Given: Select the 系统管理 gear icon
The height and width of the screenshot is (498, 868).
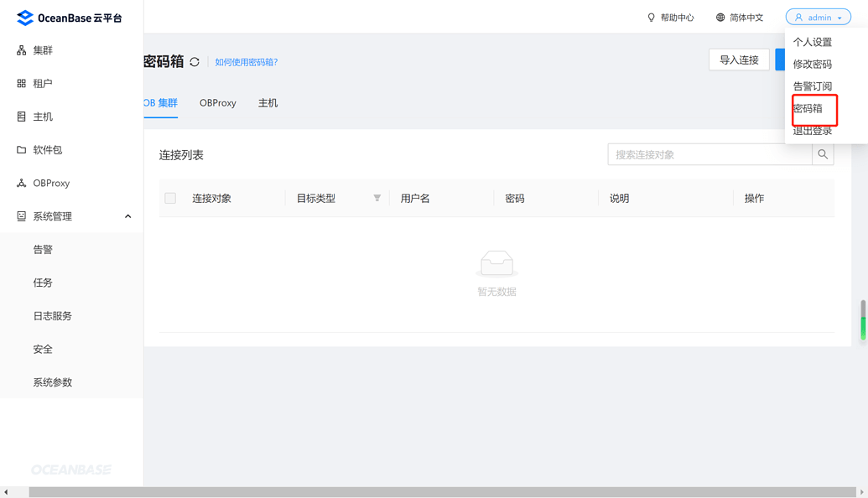Looking at the screenshot, I should (x=21, y=215).
